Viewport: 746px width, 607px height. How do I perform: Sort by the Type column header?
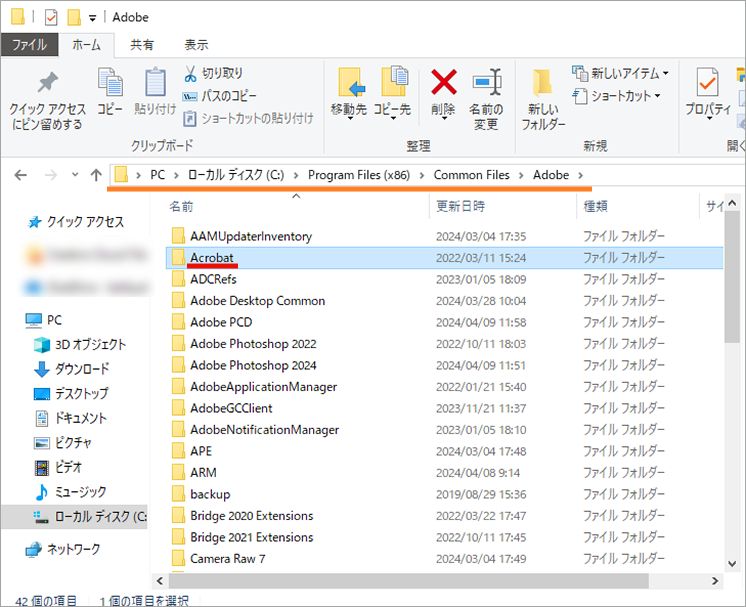(595, 206)
